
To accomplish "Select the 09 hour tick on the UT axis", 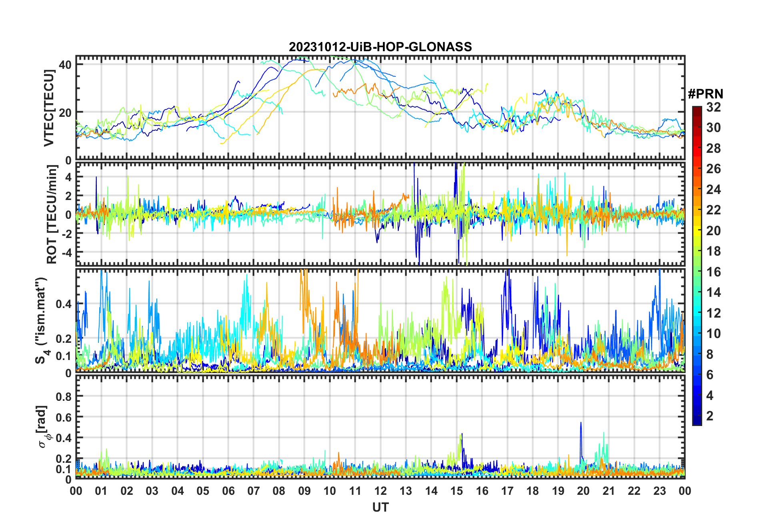I will click(304, 491).
